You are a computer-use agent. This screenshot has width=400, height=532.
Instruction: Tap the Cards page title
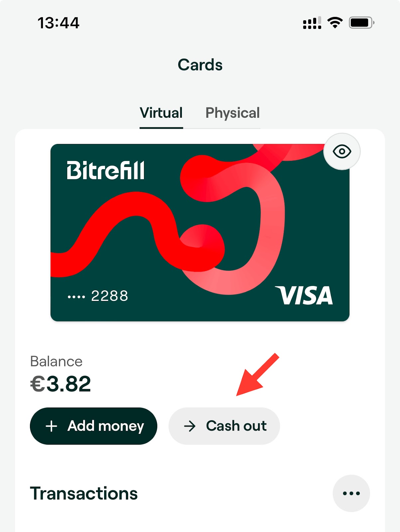pos(200,65)
